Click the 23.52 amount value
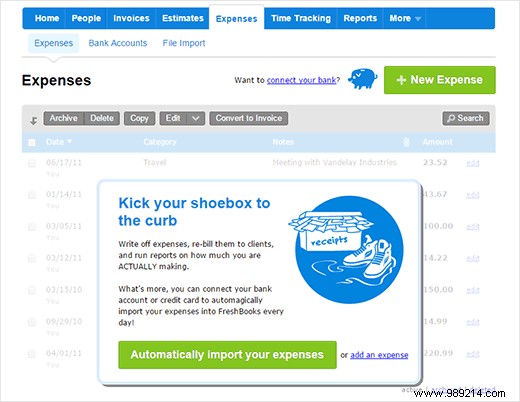Viewport: 520px width, 402px height. [435, 162]
